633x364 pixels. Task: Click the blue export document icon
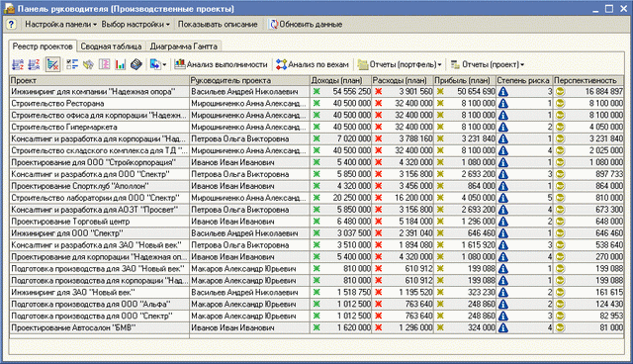coord(155,64)
